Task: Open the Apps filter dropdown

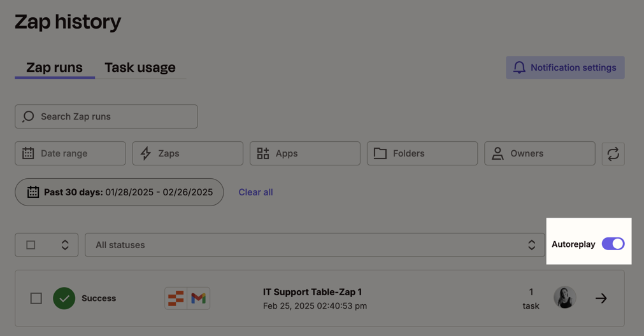Action: pyautogui.click(x=304, y=153)
